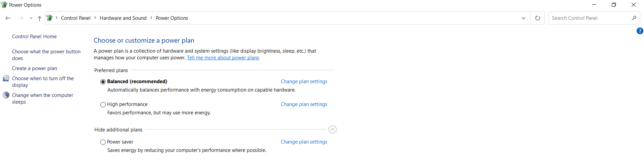644x167 pixels.
Task: Open the recent locations dropdown arrow
Action: (x=31, y=18)
